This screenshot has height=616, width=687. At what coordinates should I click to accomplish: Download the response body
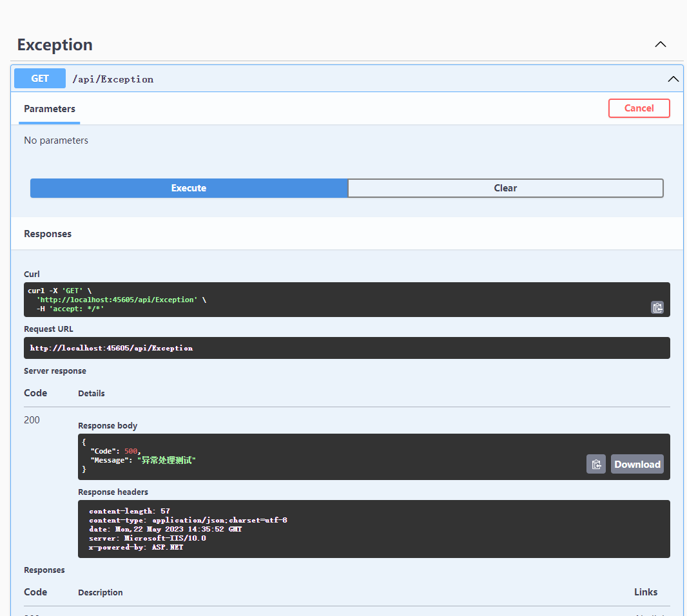pyautogui.click(x=637, y=464)
